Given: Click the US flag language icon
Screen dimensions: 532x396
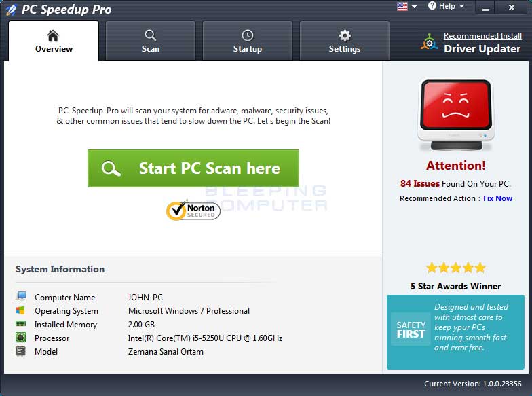Looking at the screenshot, I should click(x=402, y=7).
